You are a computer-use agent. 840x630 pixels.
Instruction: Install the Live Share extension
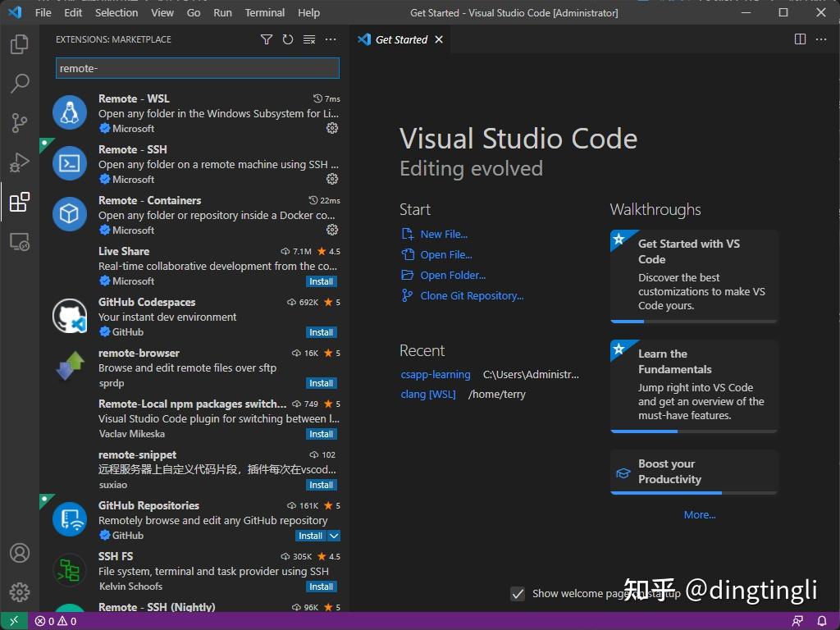[x=322, y=281]
